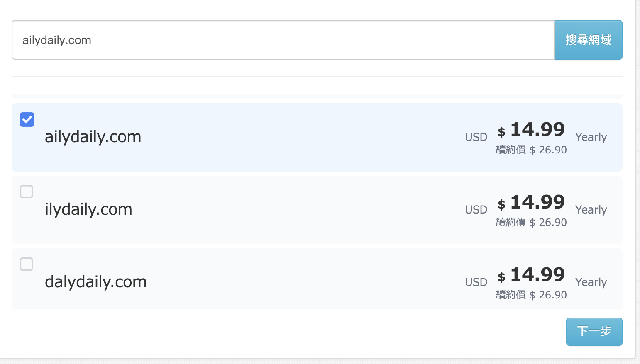Click the 搜尋網域 search button
The width and height of the screenshot is (640, 364).
[588, 40]
